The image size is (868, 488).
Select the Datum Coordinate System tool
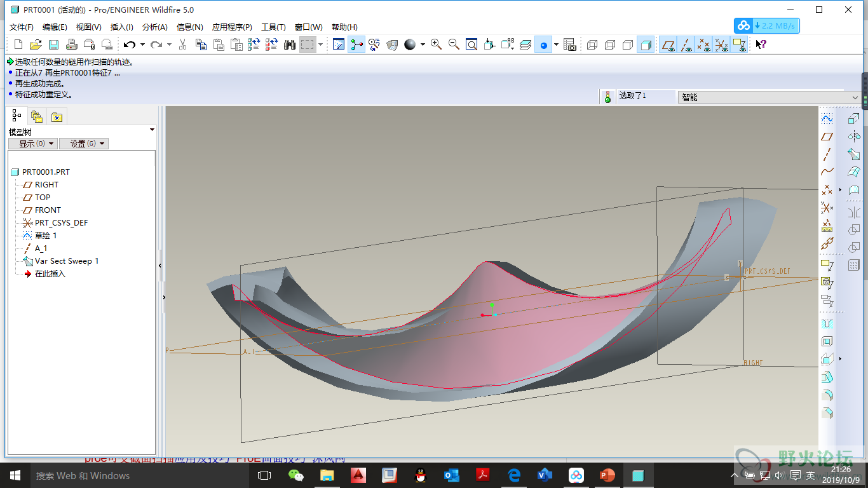[827, 207]
